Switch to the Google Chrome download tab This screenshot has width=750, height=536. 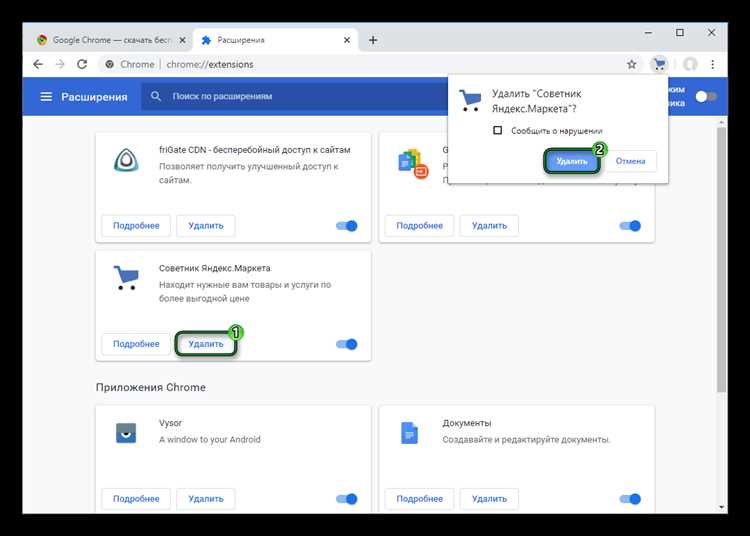pyautogui.click(x=110, y=40)
